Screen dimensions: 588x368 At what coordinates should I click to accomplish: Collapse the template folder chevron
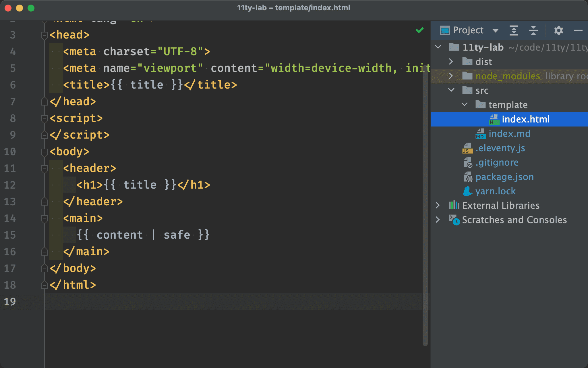click(465, 104)
